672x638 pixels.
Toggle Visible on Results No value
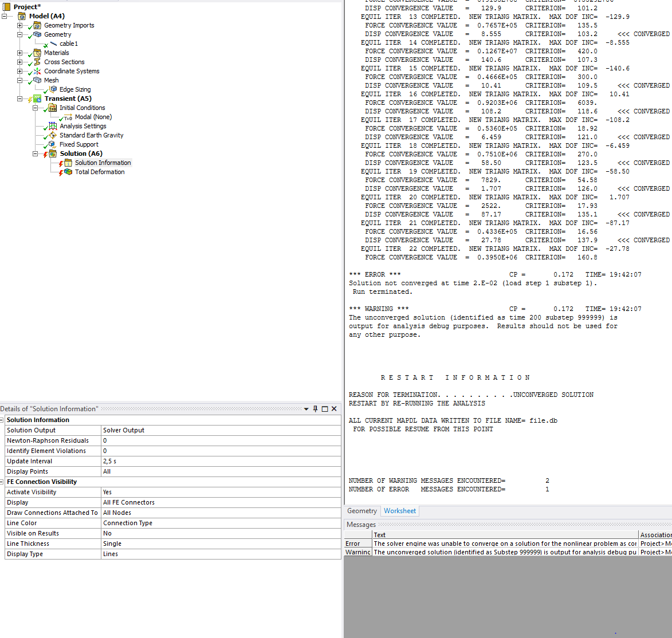[x=221, y=533]
